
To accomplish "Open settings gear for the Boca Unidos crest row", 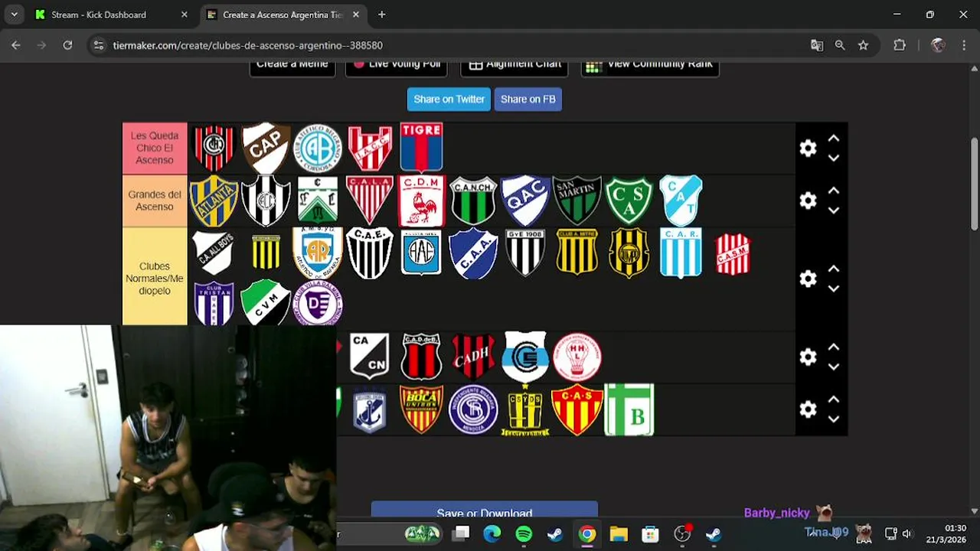I will click(x=808, y=409).
